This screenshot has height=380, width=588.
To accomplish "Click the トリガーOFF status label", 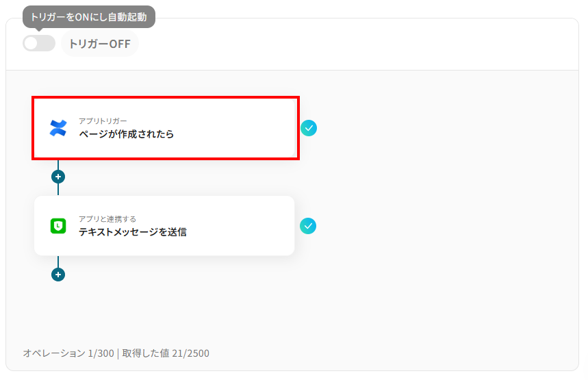I will tap(100, 44).
